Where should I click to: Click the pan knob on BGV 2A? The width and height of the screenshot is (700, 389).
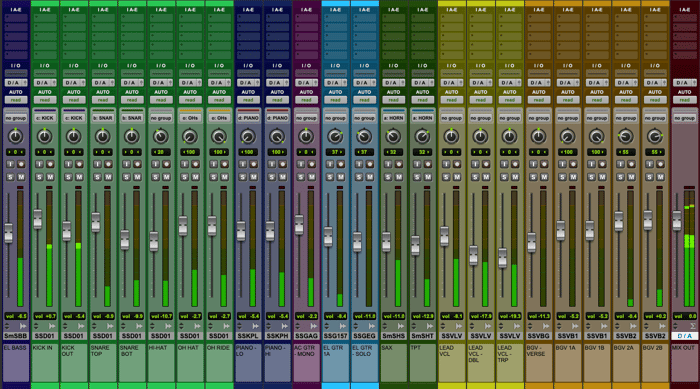click(625, 136)
